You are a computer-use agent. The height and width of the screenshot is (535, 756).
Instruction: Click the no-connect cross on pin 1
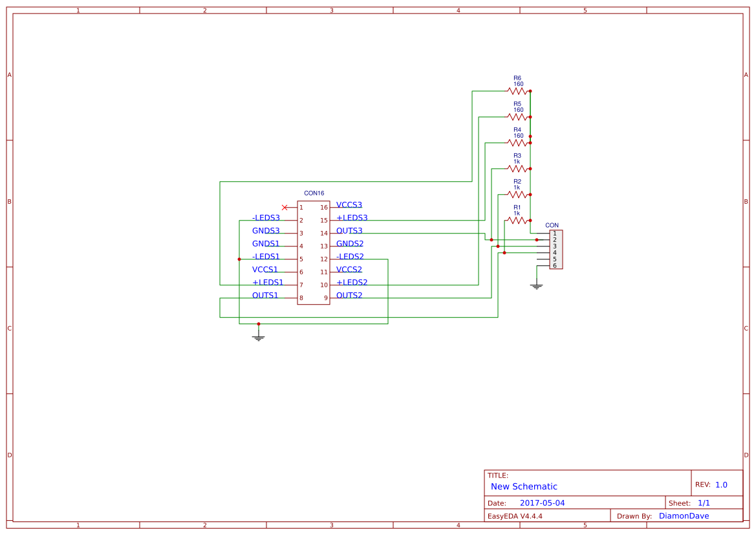click(x=285, y=208)
